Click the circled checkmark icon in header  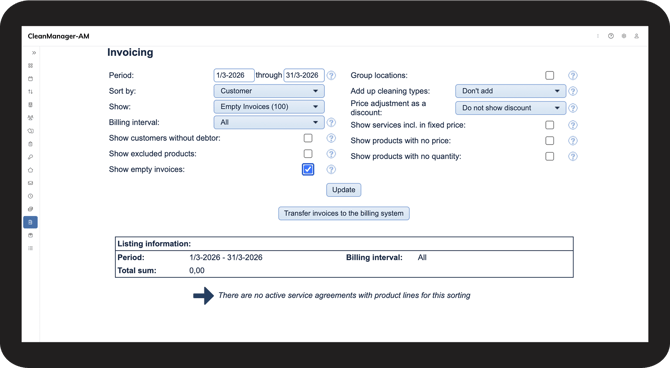point(611,36)
